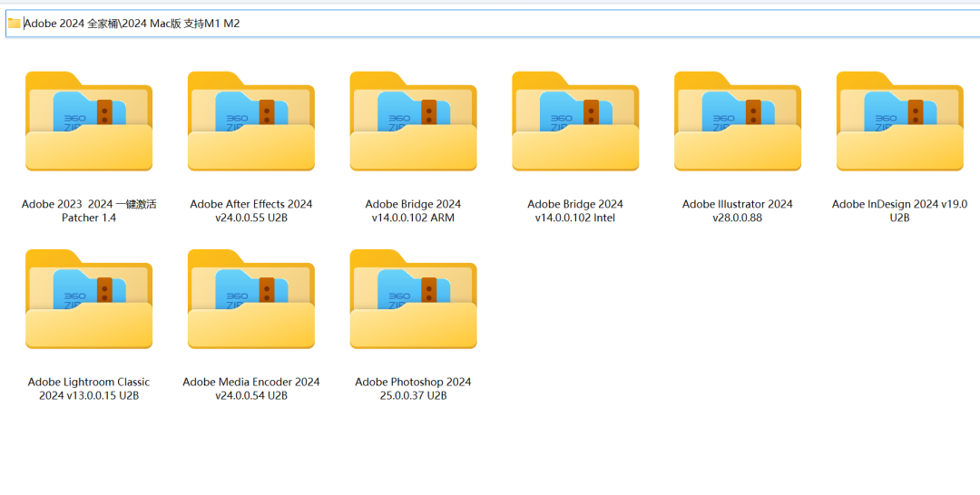
Task: Select label "Adobe Bridge 2024 v14.0.0.102 Intel"
Action: (x=575, y=211)
